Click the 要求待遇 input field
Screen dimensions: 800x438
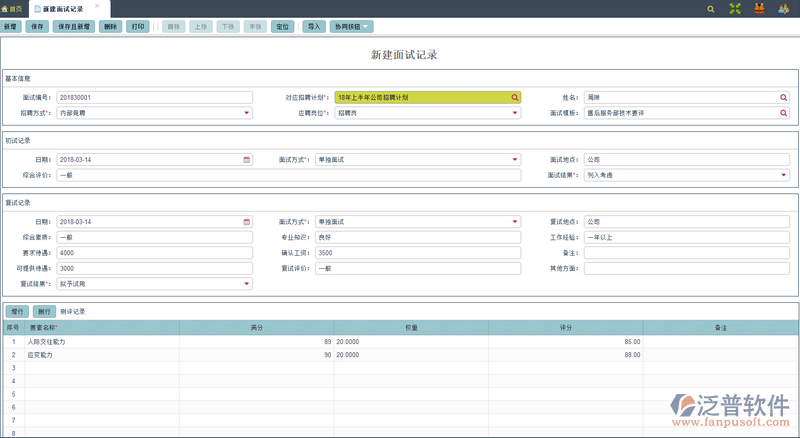(x=155, y=253)
